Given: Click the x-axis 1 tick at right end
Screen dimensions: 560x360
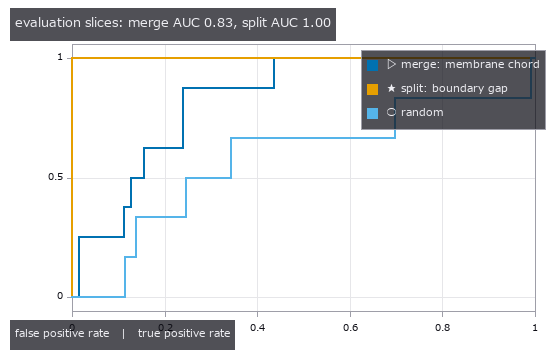Looking at the screenshot, I should pyautogui.click(x=535, y=328).
